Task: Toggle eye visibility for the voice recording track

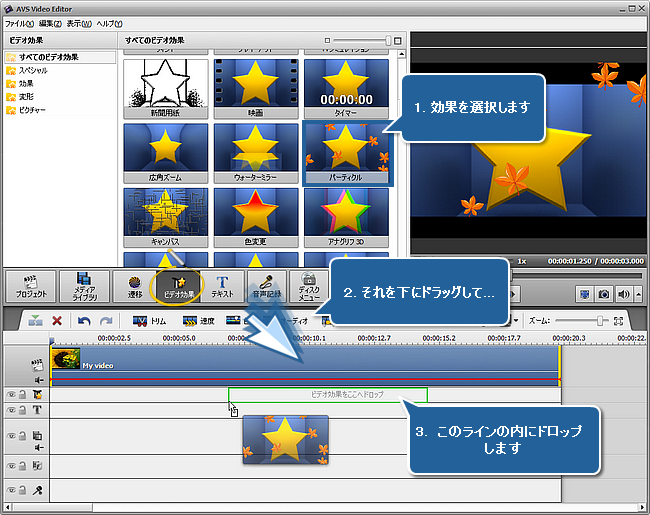Action: tap(11, 490)
